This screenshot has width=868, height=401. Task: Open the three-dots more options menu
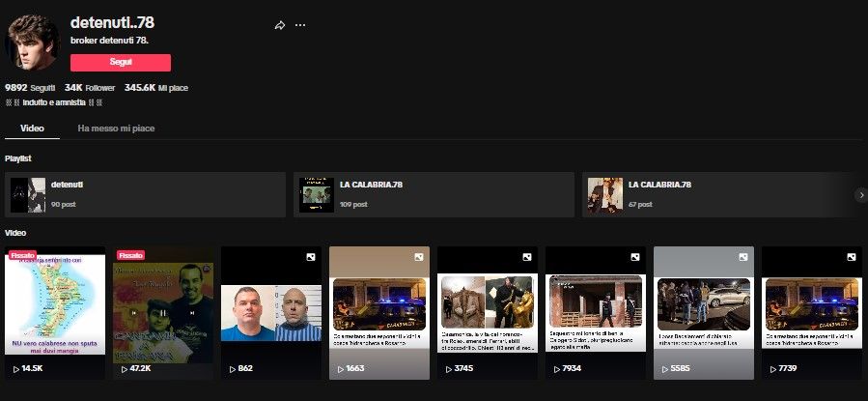[x=300, y=25]
